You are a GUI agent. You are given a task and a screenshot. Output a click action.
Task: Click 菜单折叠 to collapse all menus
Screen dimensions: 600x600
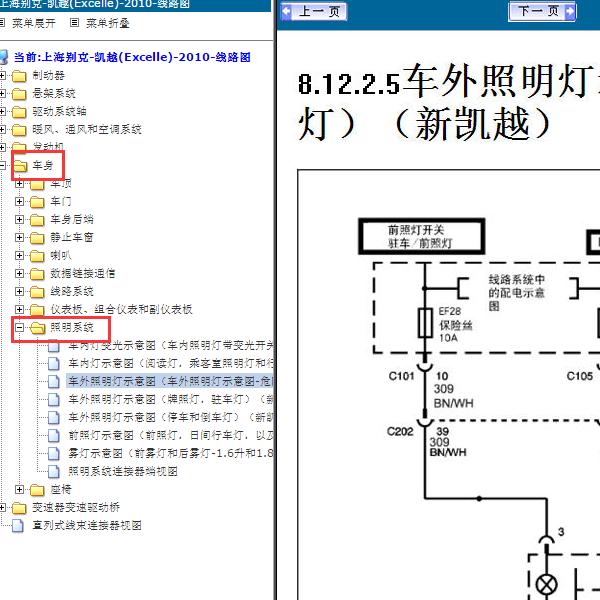click(108, 23)
